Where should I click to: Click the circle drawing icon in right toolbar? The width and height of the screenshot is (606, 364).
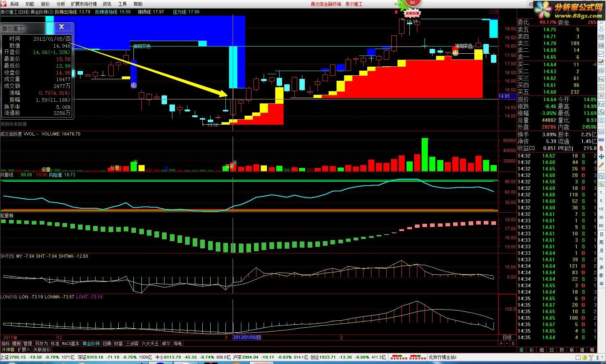601,120
